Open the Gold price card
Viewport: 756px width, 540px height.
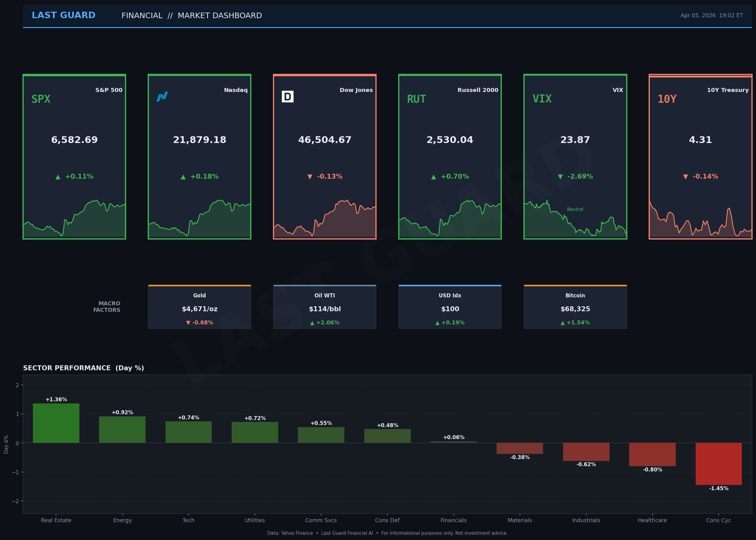tap(199, 307)
